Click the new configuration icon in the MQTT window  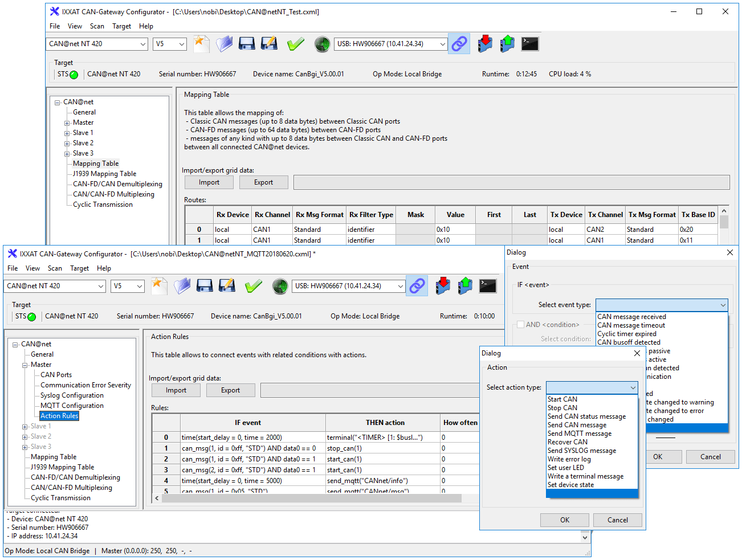159,285
